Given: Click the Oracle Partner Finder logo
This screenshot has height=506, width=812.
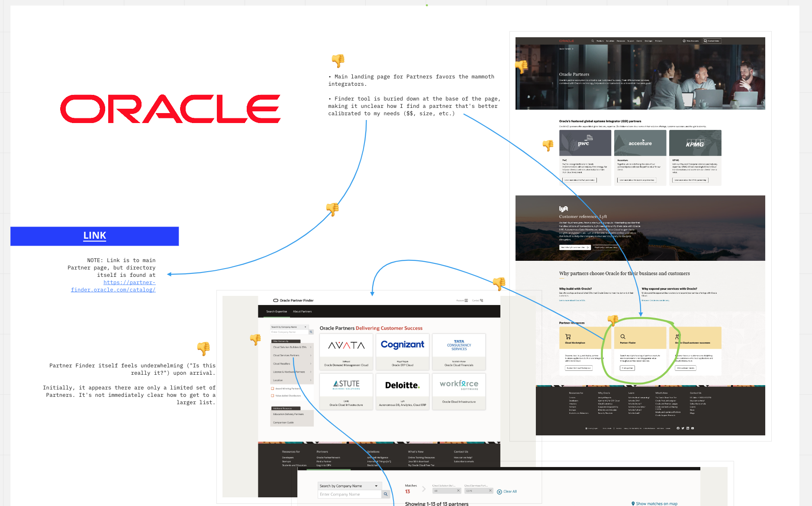Looking at the screenshot, I should (293, 300).
